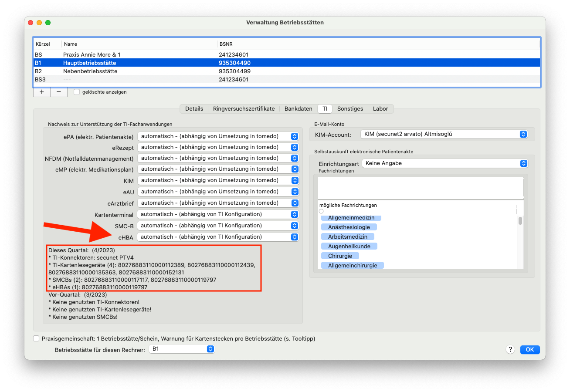Open KIM-Account dropdown
The image size is (570, 392).
[444, 134]
